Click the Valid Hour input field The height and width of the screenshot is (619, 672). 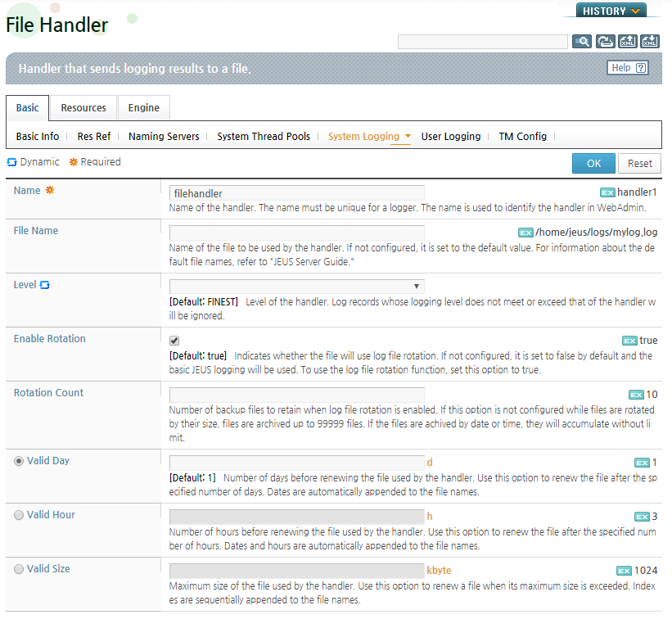click(x=296, y=517)
